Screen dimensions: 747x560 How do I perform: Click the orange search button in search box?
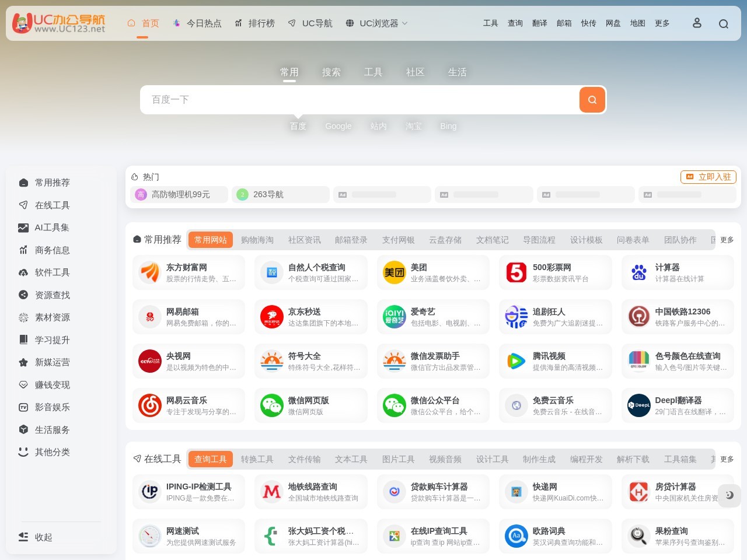click(x=592, y=100)
